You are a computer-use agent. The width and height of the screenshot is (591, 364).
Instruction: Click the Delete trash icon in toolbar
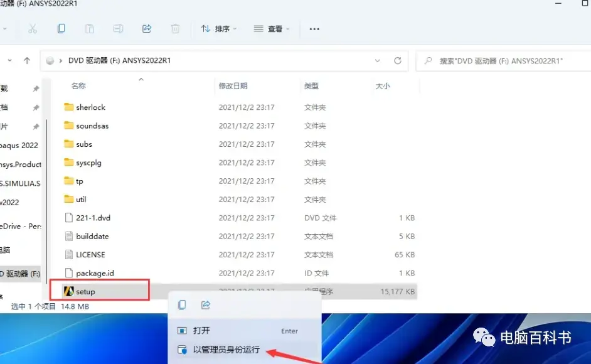pos(175,29)
